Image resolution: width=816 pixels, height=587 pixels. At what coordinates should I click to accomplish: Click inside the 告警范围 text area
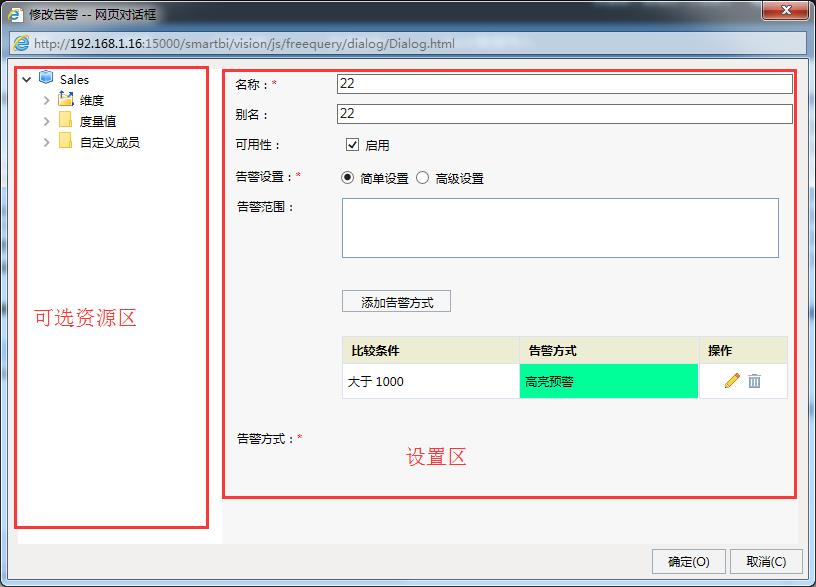(560, 228)
